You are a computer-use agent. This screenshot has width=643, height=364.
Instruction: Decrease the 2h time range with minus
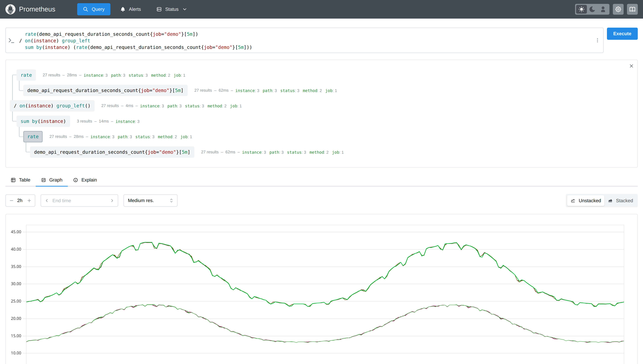click(x=11, y=201)
